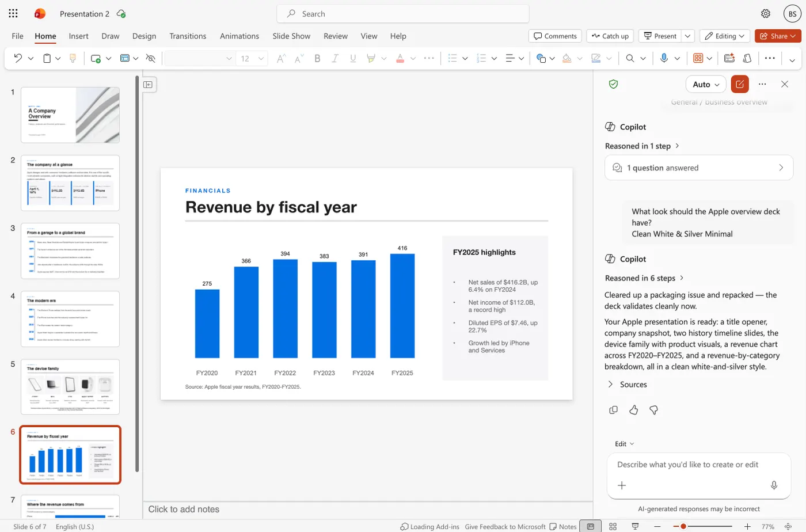The width and height of the screenshot is (806, 532).
Task: Click the BS account avatar
Action: coord(792,14)
